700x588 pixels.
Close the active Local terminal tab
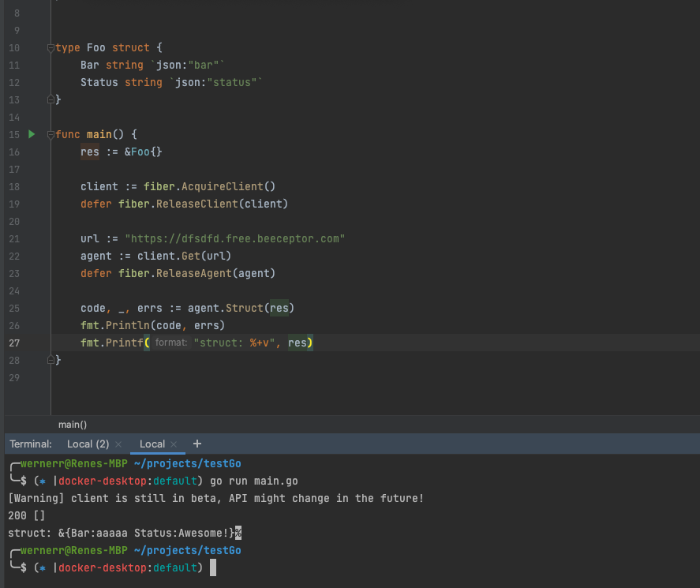click(x=175, y=444)
